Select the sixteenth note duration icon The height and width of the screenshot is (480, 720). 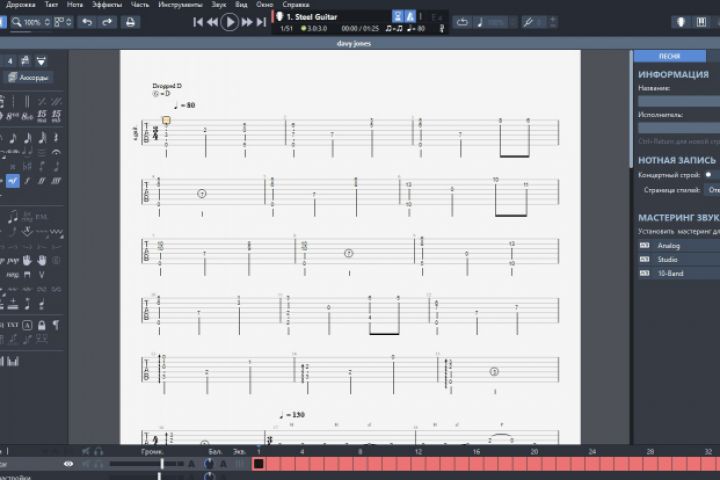pyautogui.click(x=28, y=138)
